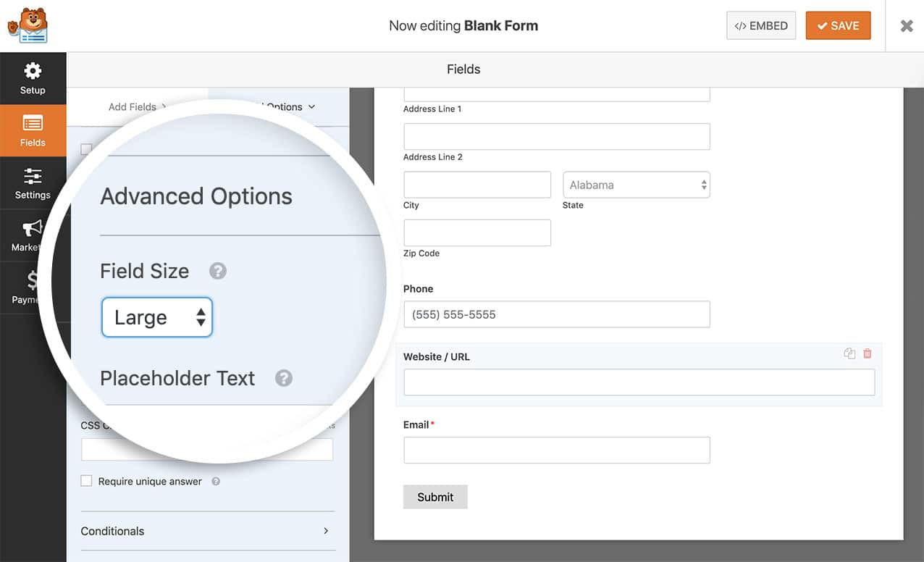924x562 pixels.
Task: Close the form builder
Action: (906, 26)
